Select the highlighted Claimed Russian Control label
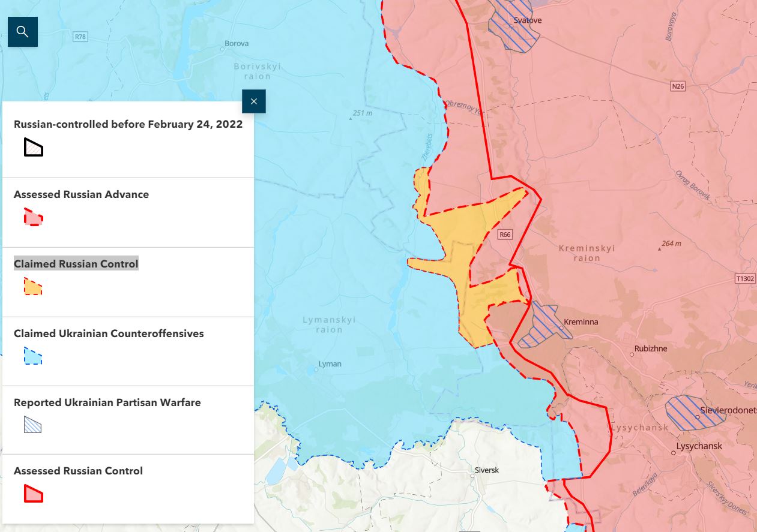Screen dimensions: 757x532 [x=76, y=264]
